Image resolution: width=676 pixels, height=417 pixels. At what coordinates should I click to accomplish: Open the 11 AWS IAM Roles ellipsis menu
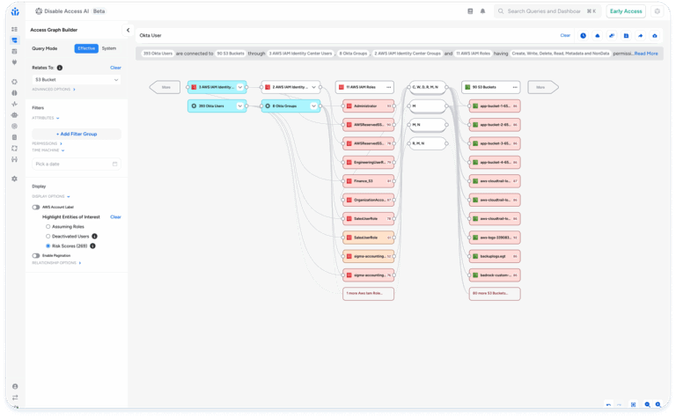point(388,87)
